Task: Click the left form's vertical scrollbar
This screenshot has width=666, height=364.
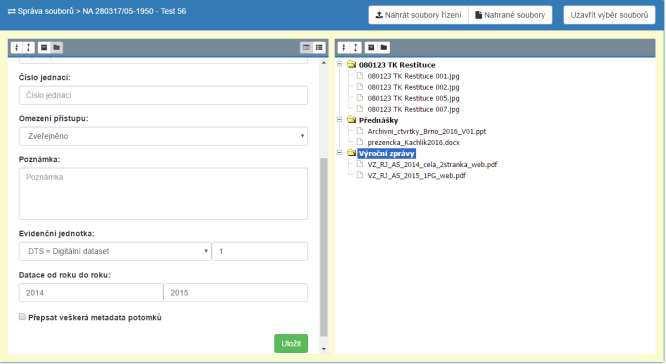Action: pyautogui.click(x=324, y=246)
